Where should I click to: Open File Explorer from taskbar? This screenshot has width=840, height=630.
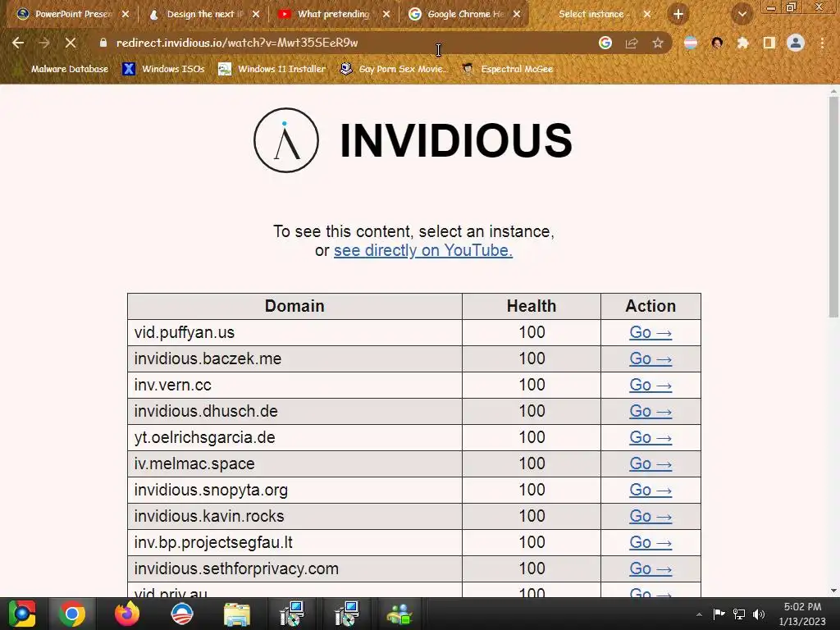(237, 614)
